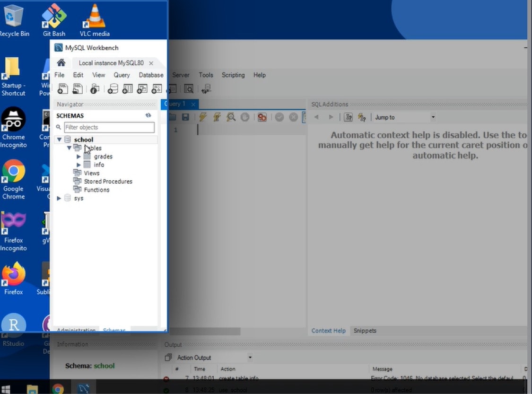The width and height of the screenshot is (532, 394).
Task: Open the object inspector icon
Action: 95,89
